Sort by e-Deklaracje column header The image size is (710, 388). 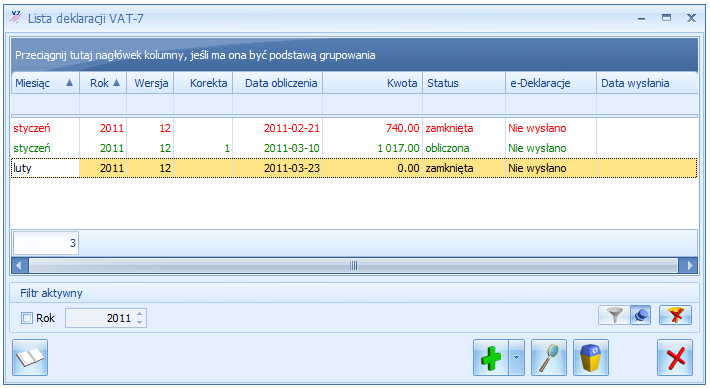551,83
